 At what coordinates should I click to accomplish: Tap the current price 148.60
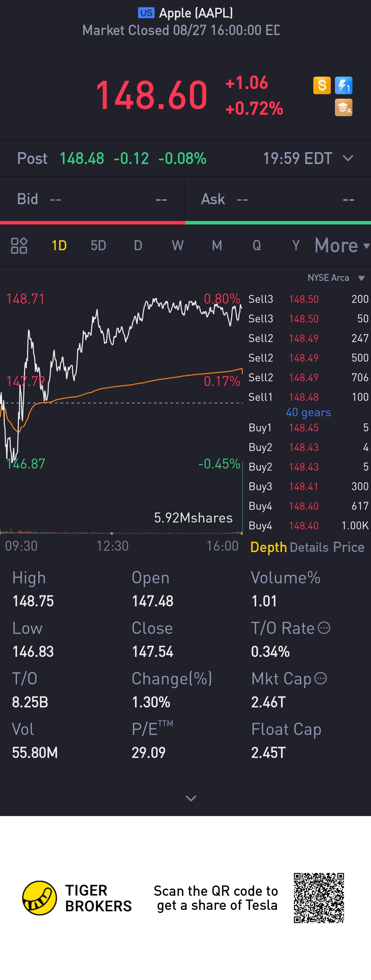[x=151, y=95]
